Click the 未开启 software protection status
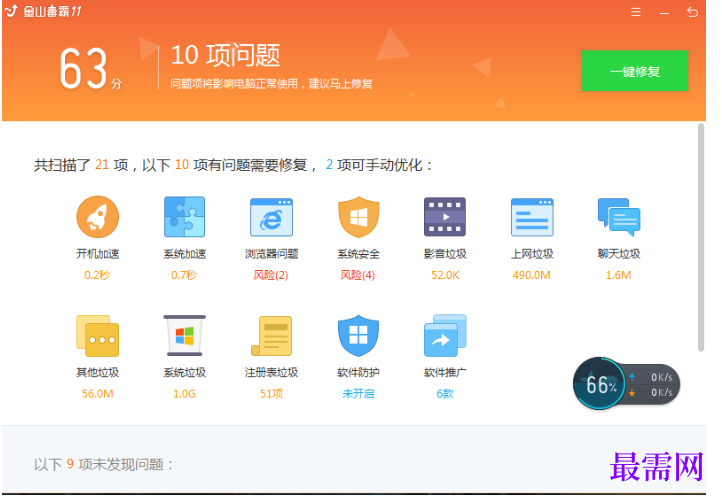The image size is (722, 498). [x=358, y=394]
